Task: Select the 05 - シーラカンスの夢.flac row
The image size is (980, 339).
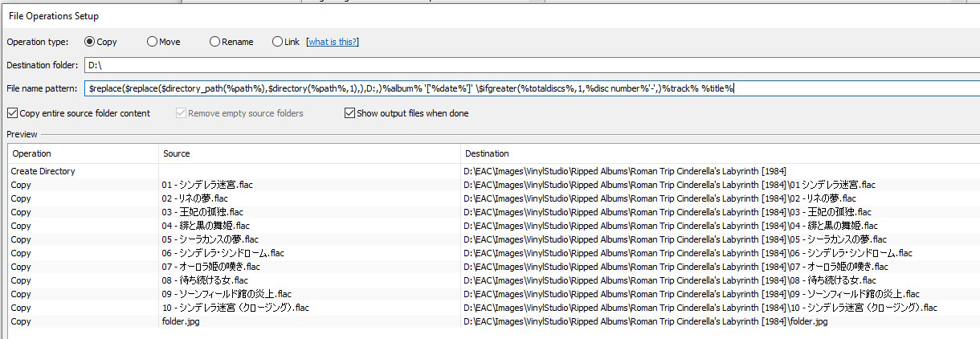Action: coord(210,239)
